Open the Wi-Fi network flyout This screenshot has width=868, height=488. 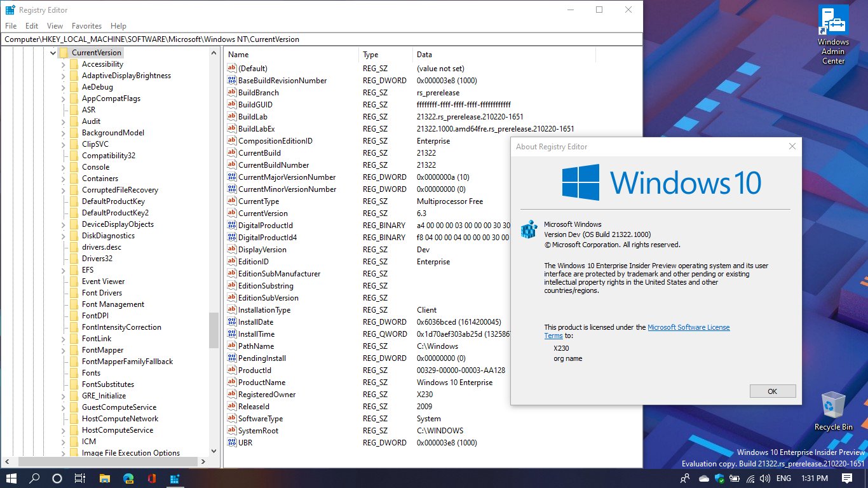pos(750,478)
